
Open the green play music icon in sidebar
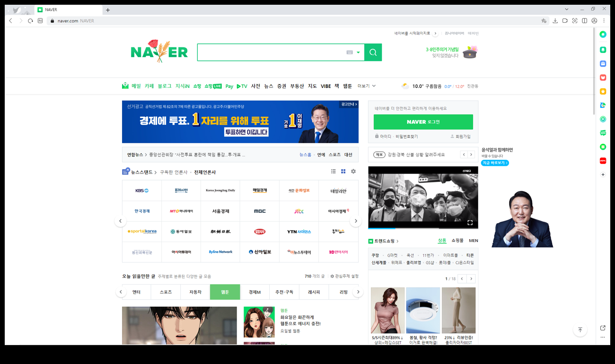[x=603, y=119]
